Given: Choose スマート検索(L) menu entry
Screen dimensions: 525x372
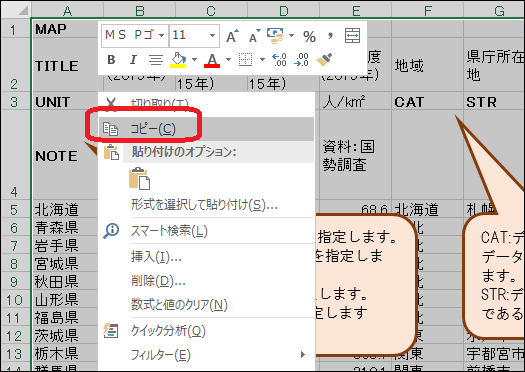Looking at the screenshot, I should coord(207,231).
